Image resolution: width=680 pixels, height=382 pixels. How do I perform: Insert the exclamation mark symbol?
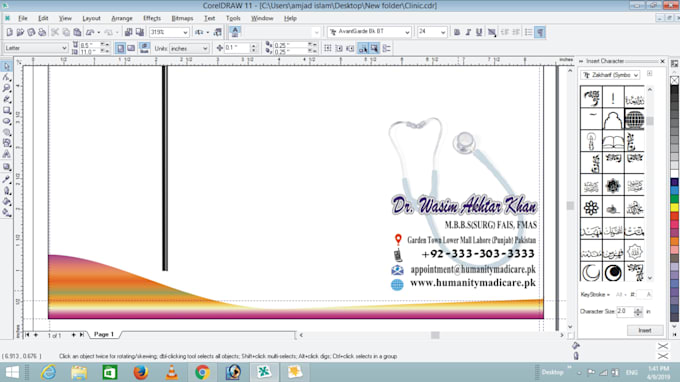[613, 98]
